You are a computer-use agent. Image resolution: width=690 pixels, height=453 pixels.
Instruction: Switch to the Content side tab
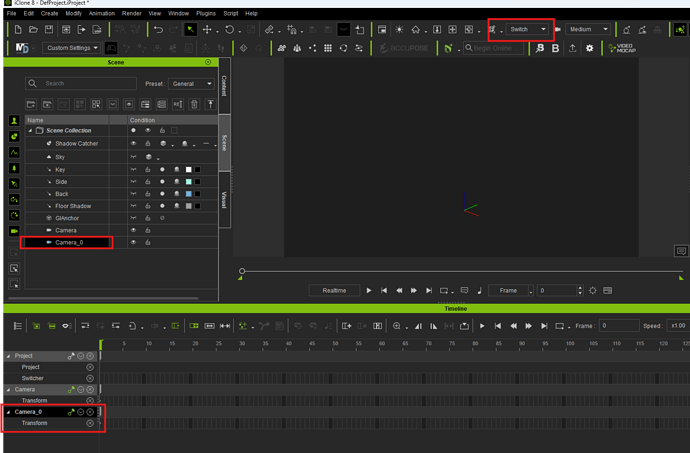[224, 86]
